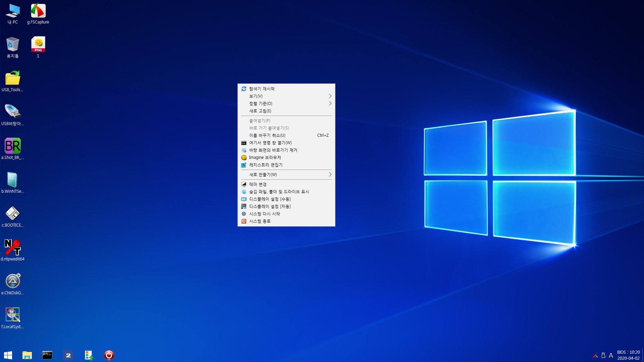The image size is (644, 362).
Task: Click the red power taskbar icon
Action: [109, 355]
